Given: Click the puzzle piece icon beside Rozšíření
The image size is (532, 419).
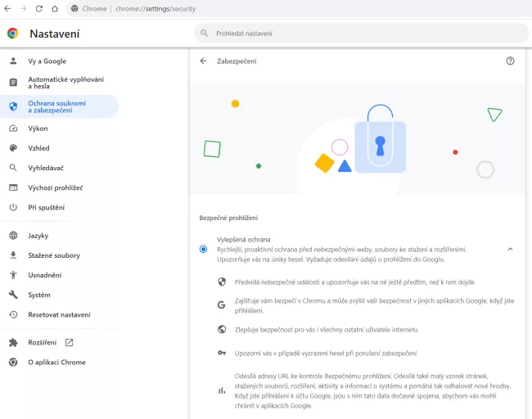Looking at the screenshot, I should point(13,342).
